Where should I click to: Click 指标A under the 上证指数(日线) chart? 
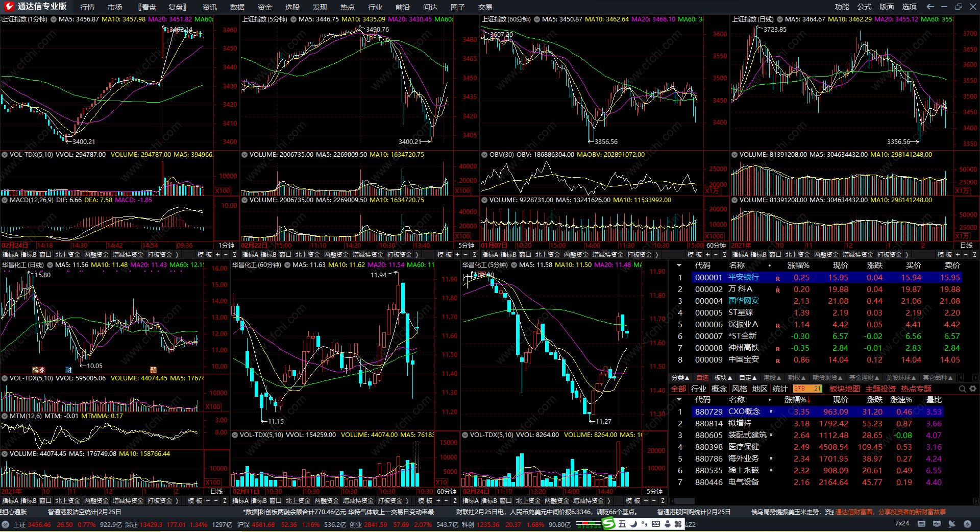tap(740, 254)
